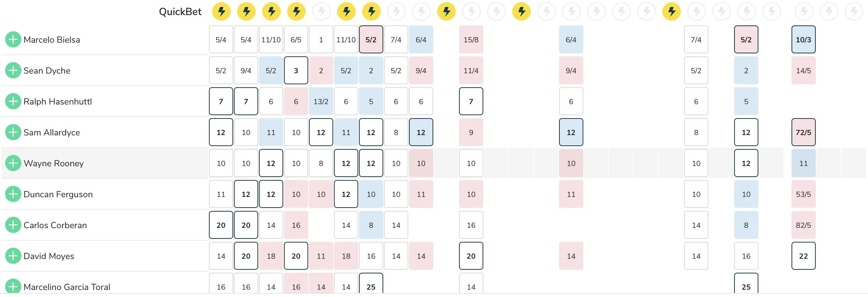Select Carlos Corberan's 82/5 pink odds
Viewport: 868px width, 297px height.
[x=803, y=225]
